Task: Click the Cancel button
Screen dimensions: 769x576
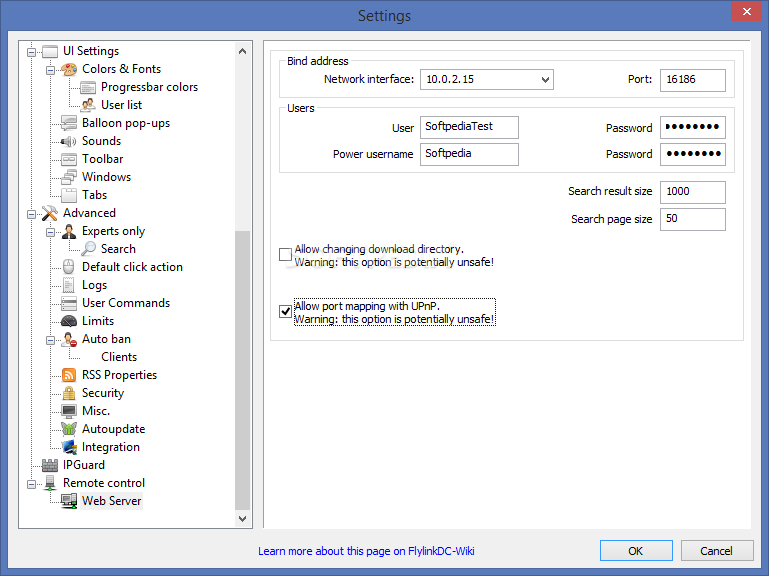Action: tap(717, 550)
